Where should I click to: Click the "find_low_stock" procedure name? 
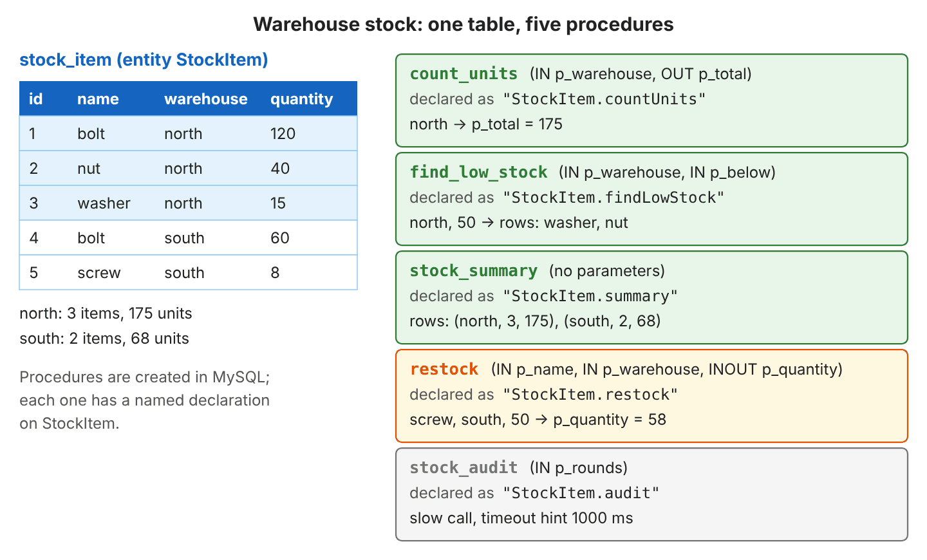[478, 173]
